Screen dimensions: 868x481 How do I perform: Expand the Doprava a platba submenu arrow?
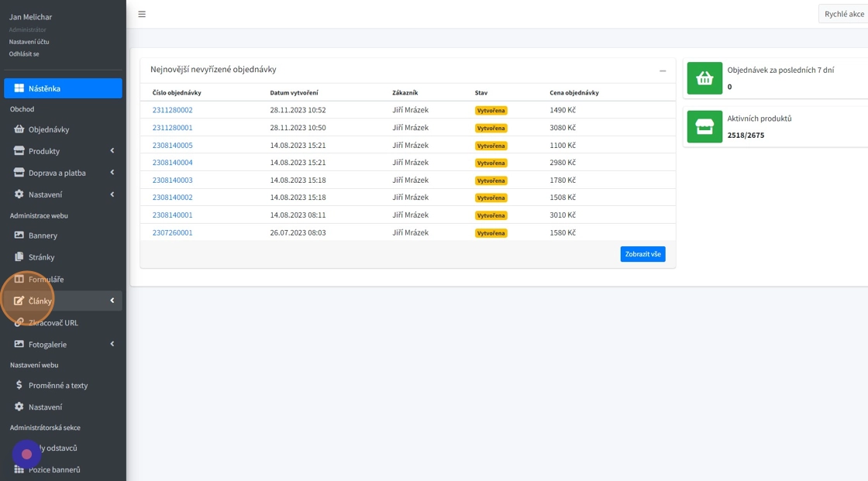[x=112, y=173]
